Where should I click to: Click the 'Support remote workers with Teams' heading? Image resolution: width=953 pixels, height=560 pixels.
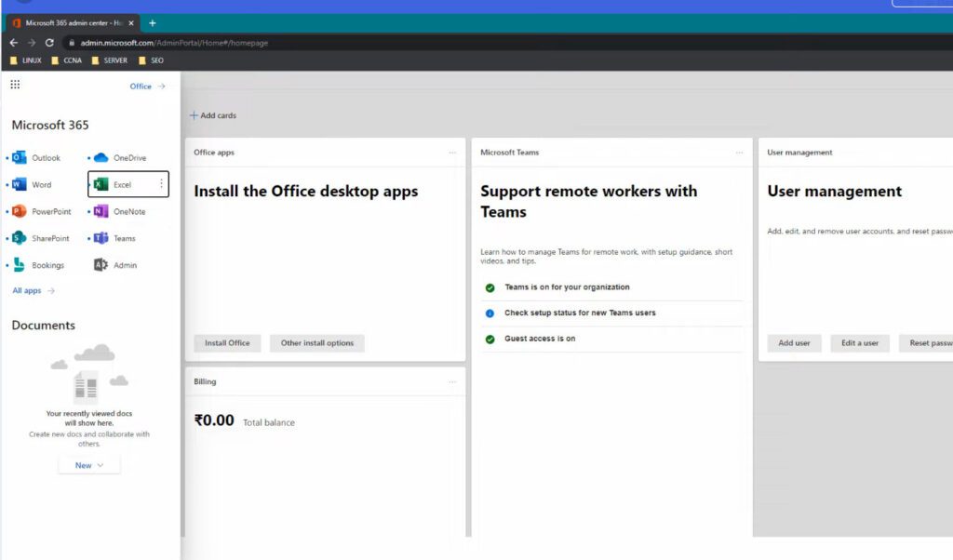coord(588,201)
